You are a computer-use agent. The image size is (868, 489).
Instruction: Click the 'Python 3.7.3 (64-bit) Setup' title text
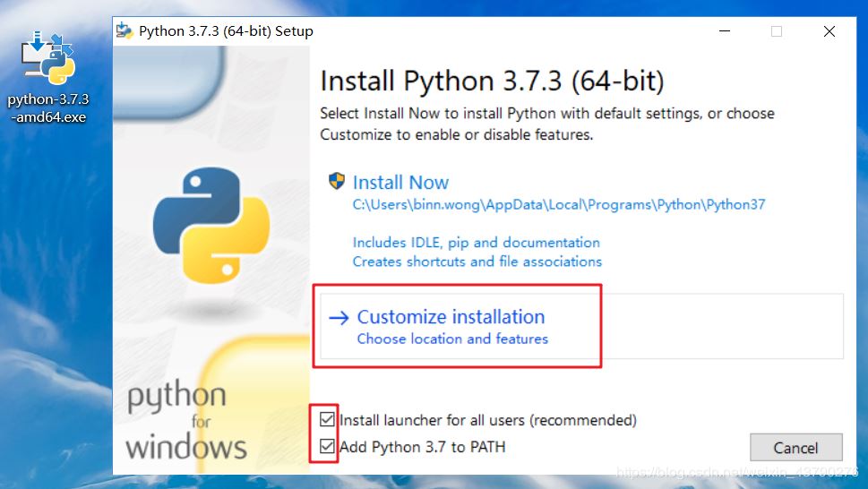226,31
